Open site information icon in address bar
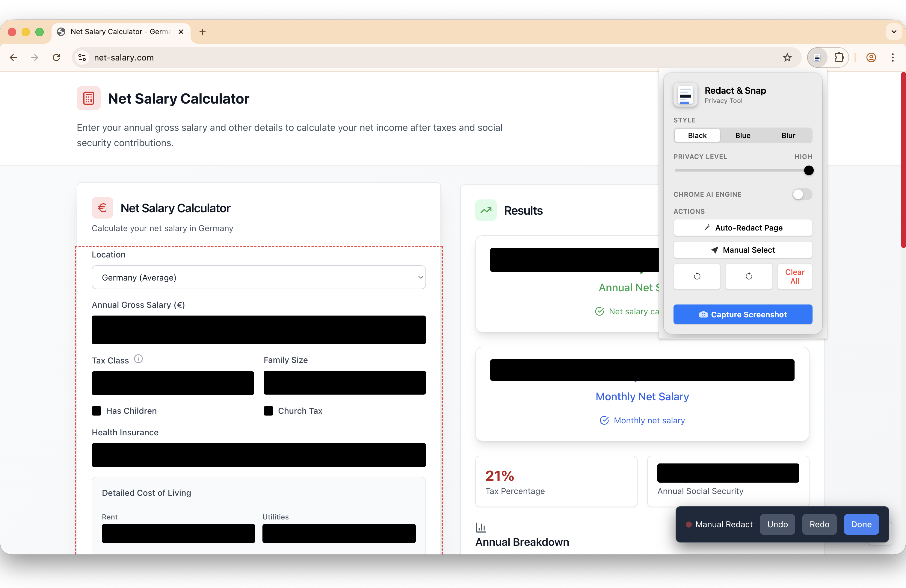The image size is (906, 588). click(x=82, y=57)
